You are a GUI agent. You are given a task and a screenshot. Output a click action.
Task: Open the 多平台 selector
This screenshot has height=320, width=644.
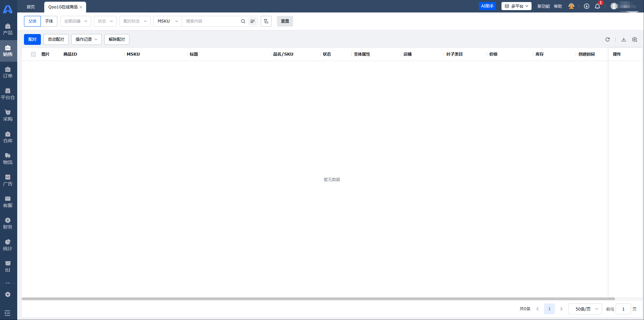click(516, 6)
